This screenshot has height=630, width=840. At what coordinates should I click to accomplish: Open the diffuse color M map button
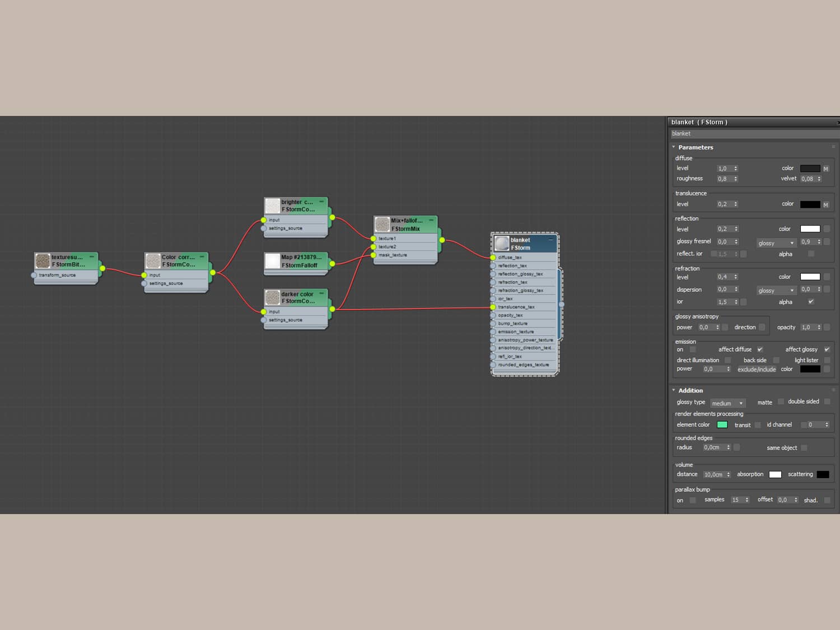point(825,169)
